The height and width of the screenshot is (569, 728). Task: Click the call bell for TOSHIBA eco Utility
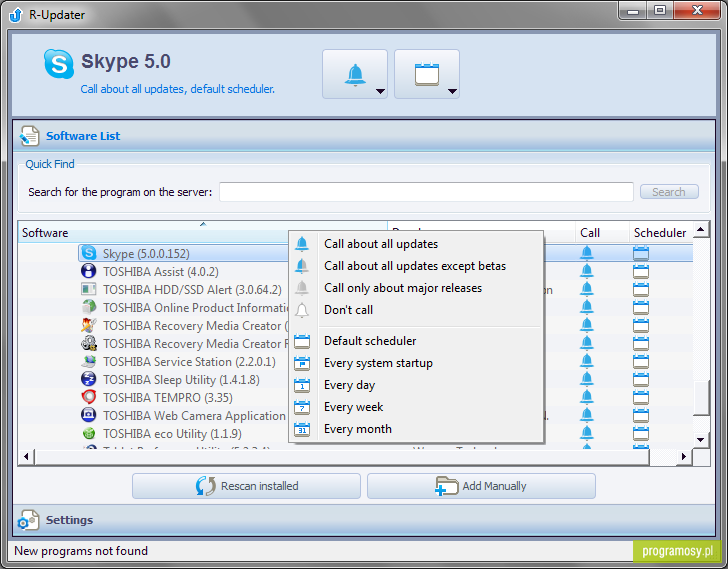(586, 433)
